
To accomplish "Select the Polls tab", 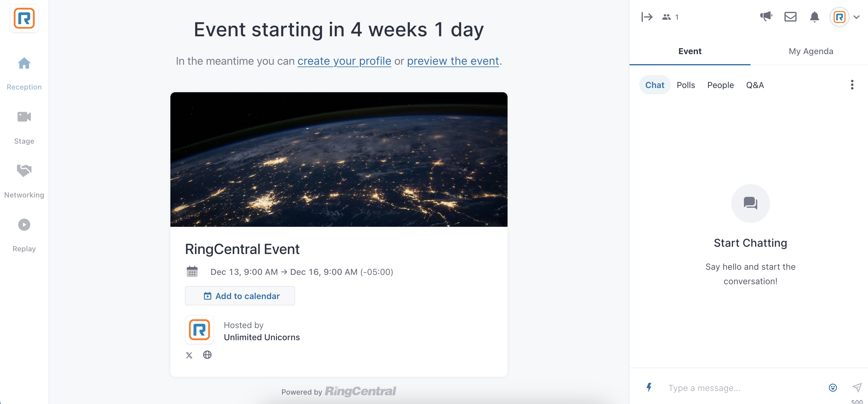I will coord(686,85).
